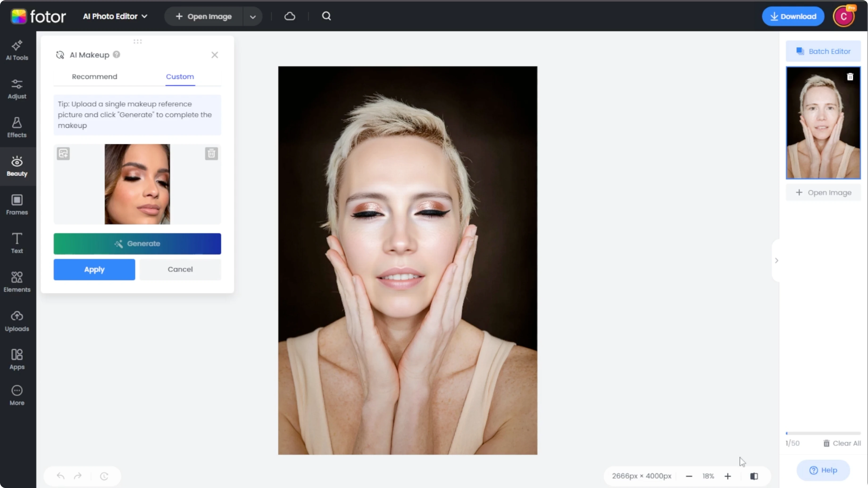Expand the AI Photo Editor dropdown
Screen dimensions: 868x488
(115, 16)
